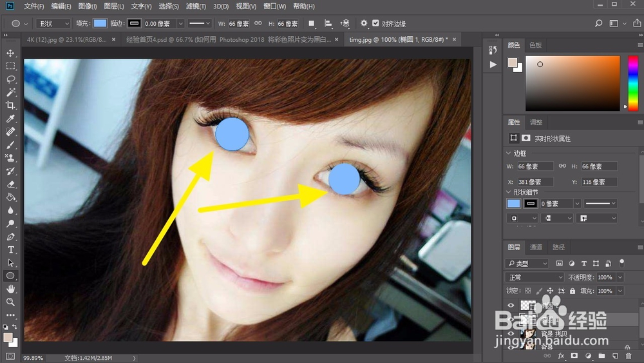644x363 pixels.
Task: Open the 不透明度 opacity dropdown arrow
Action: click(x=620, y=277)
